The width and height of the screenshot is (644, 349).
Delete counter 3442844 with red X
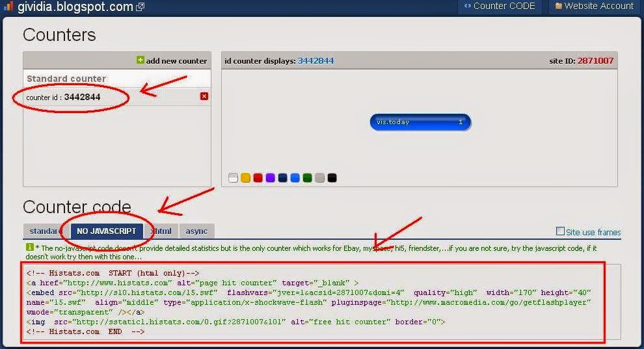(204, 96)
